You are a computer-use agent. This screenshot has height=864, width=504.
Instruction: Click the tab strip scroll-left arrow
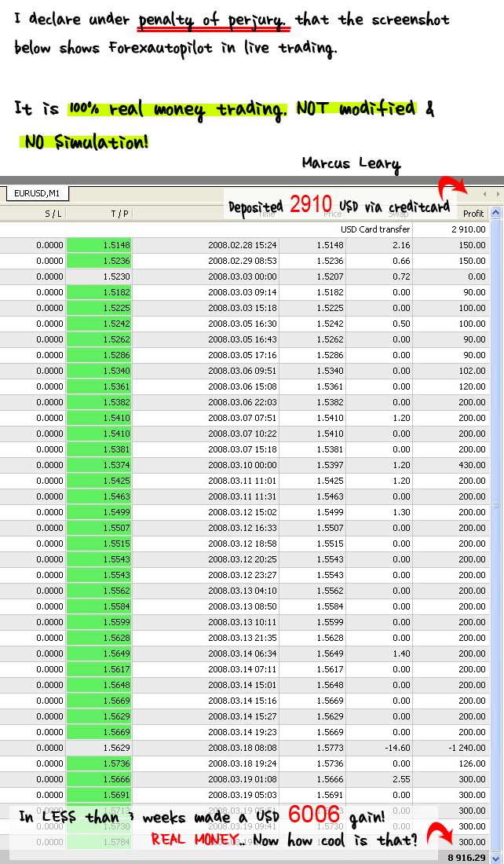click(x=484, y=194)
